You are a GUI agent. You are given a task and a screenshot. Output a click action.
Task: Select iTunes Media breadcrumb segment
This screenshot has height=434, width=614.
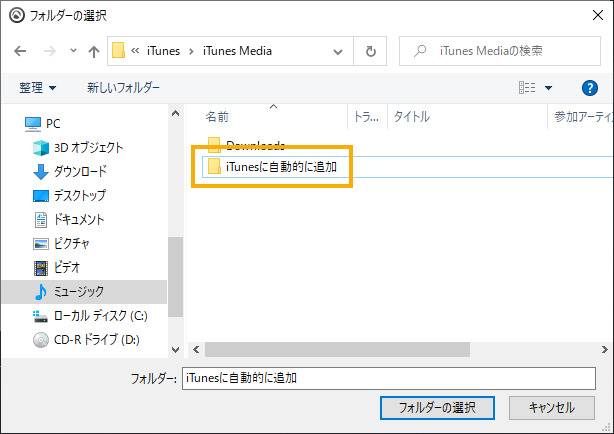click(x=237, y=51)
